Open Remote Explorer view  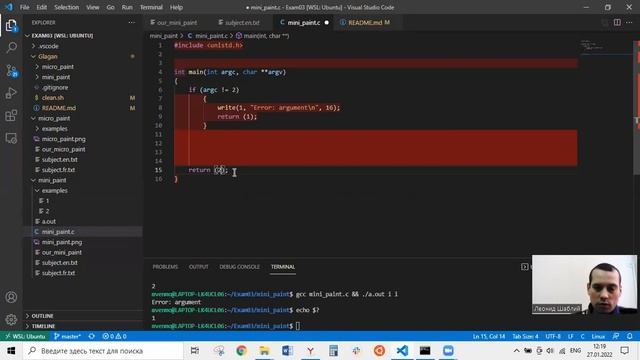(x=11, y=138)
